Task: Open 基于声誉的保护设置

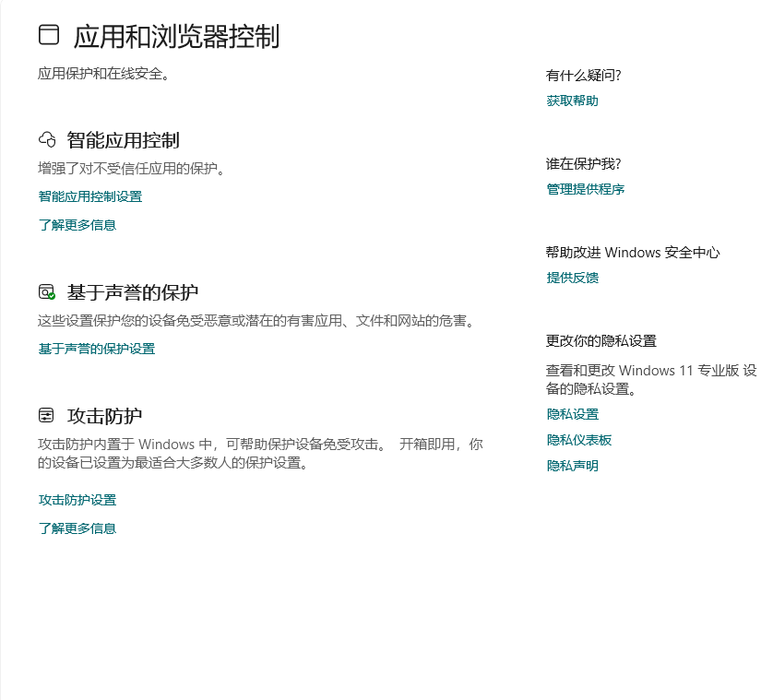Action: pyautogui.click(x=96, y=349)
